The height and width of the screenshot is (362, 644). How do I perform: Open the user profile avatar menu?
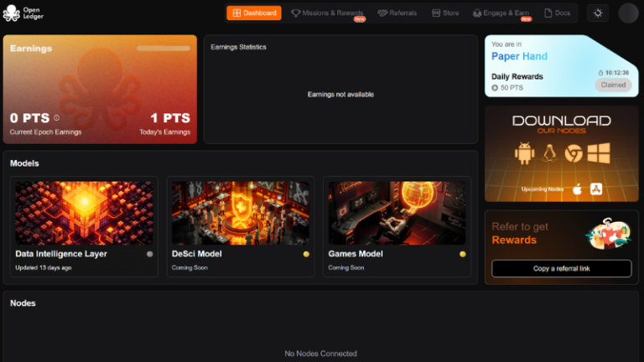(x=628, y=13)
